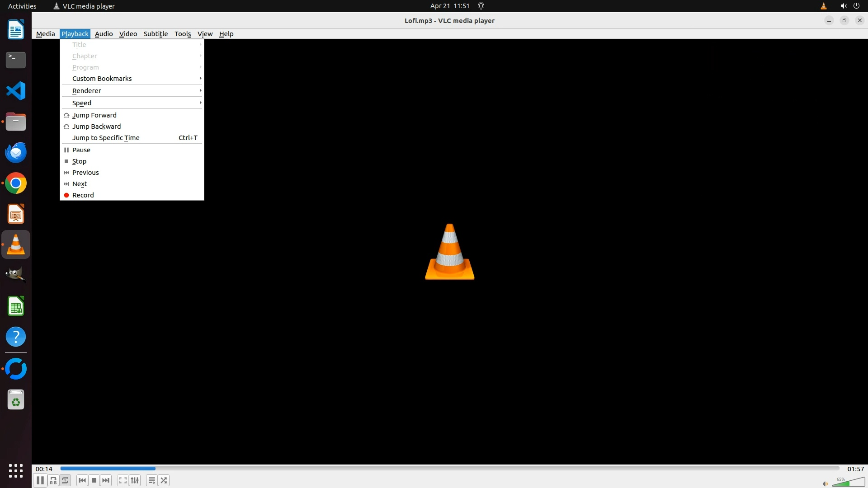The height and width of the screenshot is (488, 868).
Task: Click the volume slider at 65%
Action: (x=849, y=483)
